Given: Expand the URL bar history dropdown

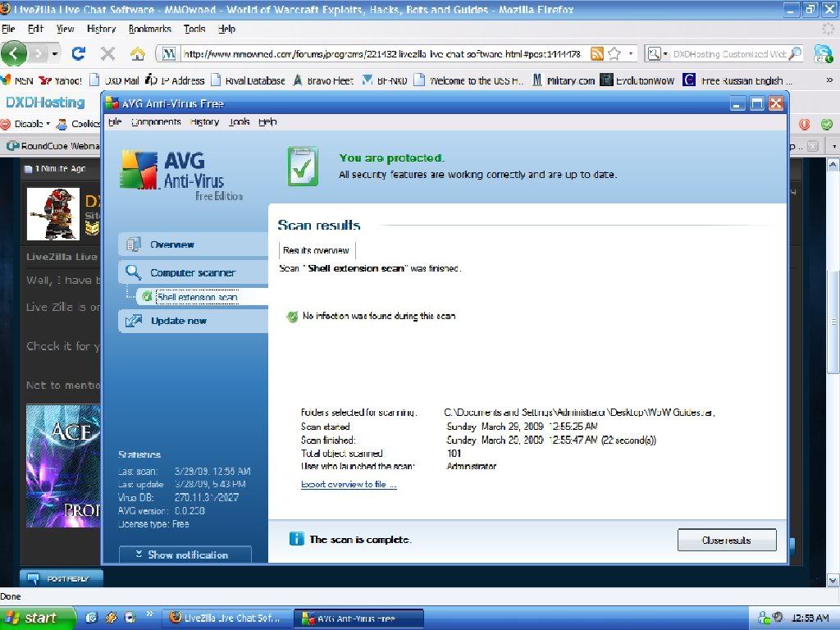Looking at the screenshot, I should tap(631, 53).
